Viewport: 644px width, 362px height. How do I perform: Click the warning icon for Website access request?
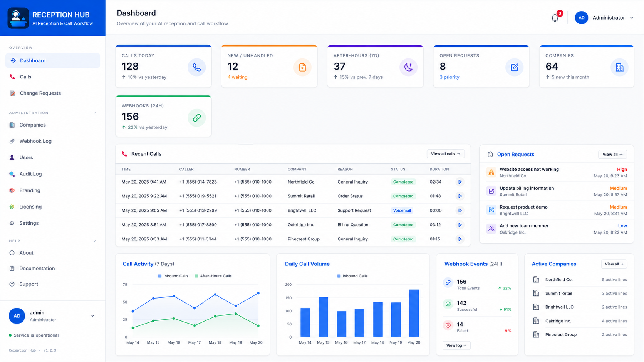(x=491, y=172)
